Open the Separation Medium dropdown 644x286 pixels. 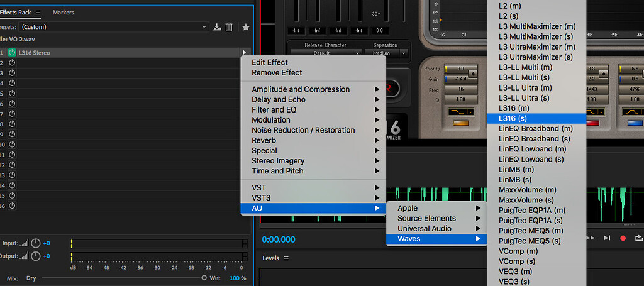(x=386, y=53)
